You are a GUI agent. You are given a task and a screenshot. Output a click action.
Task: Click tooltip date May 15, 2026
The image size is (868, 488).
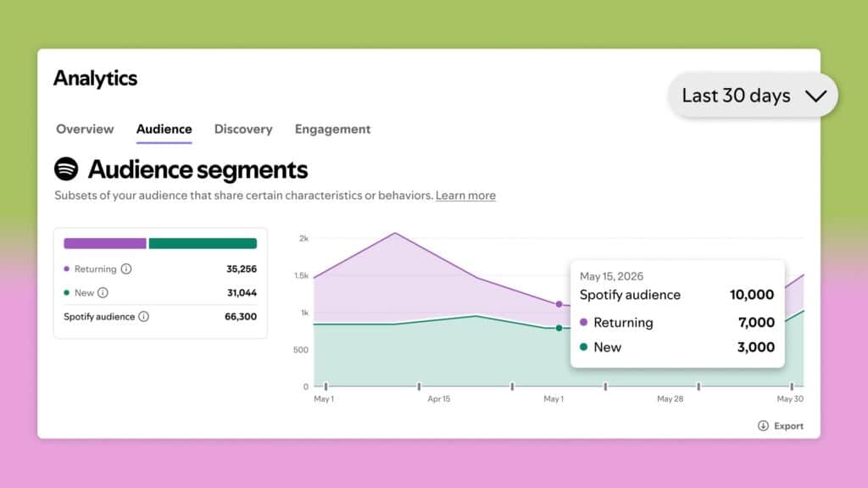click(611, 276)
